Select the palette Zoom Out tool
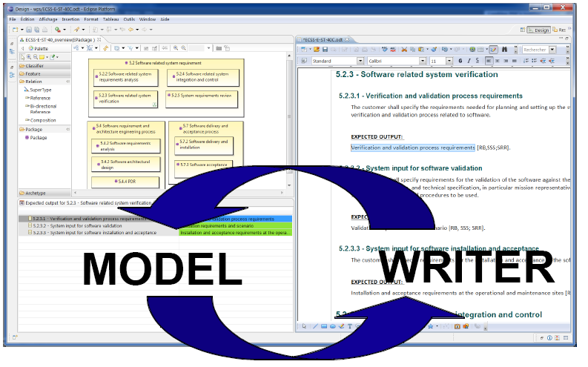588x367 pixels. tap(36, 57)
